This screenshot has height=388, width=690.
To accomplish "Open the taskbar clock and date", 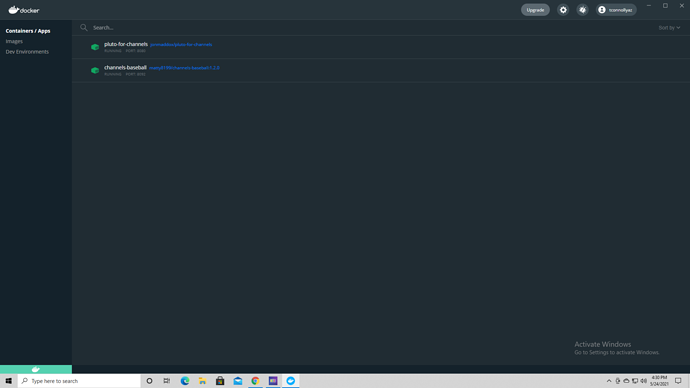I will [x=659, y=381].
